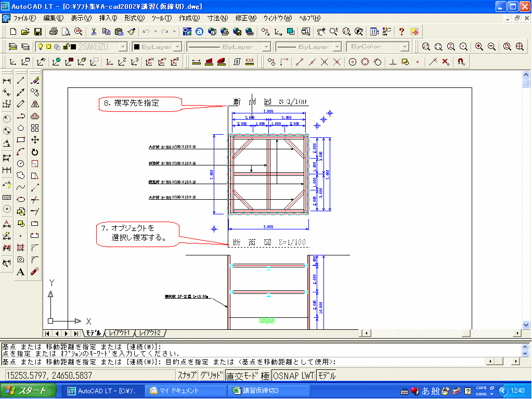Toggle スナップ snap mode in status bar

[x=187, y=375]
